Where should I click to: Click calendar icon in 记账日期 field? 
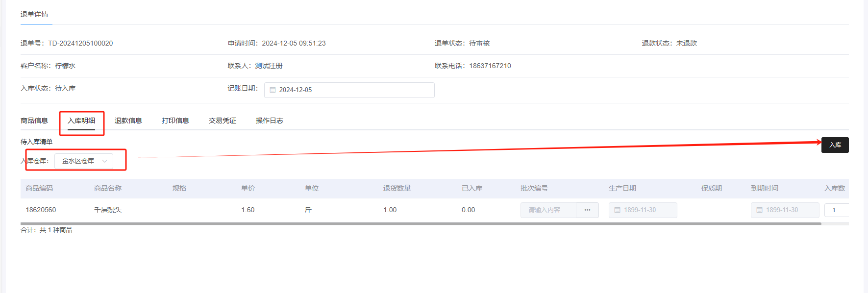273,90
